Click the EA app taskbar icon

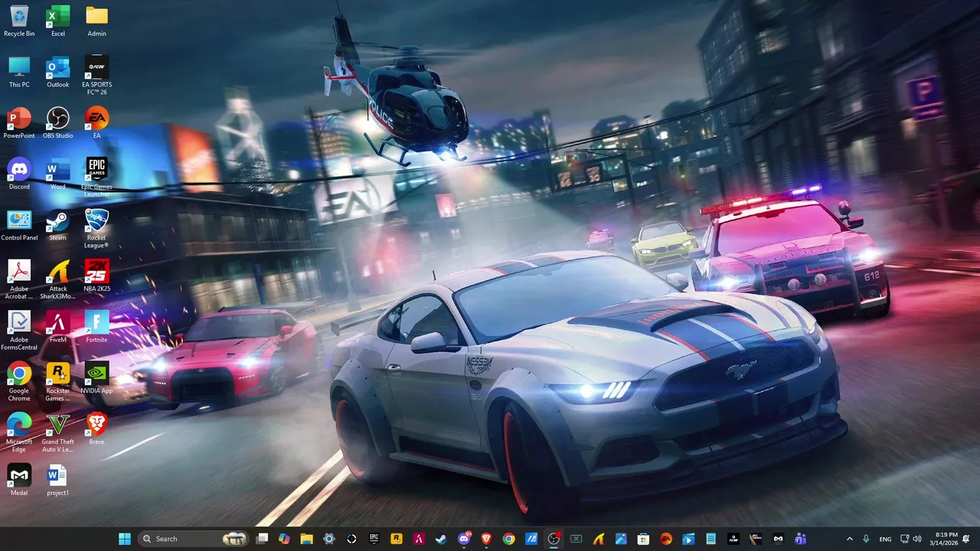tap(665, 539)
